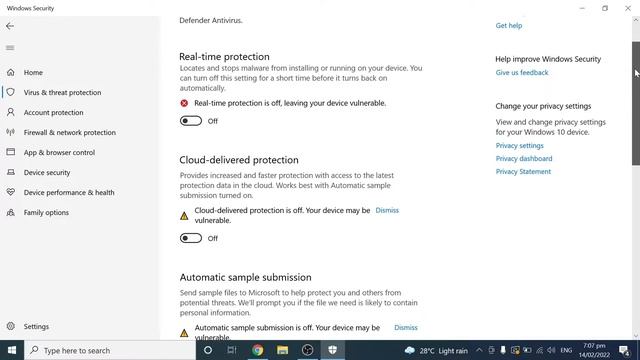Go back using the back arrow
Image resolution: width=640 pixels, height=360 pixels.
pos(10,26)
